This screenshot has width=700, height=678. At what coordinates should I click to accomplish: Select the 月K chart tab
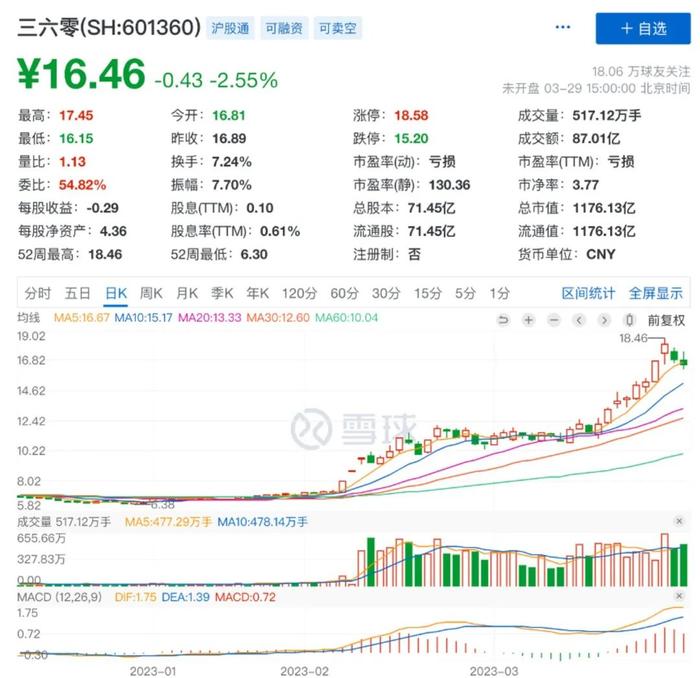coord(187,293)
